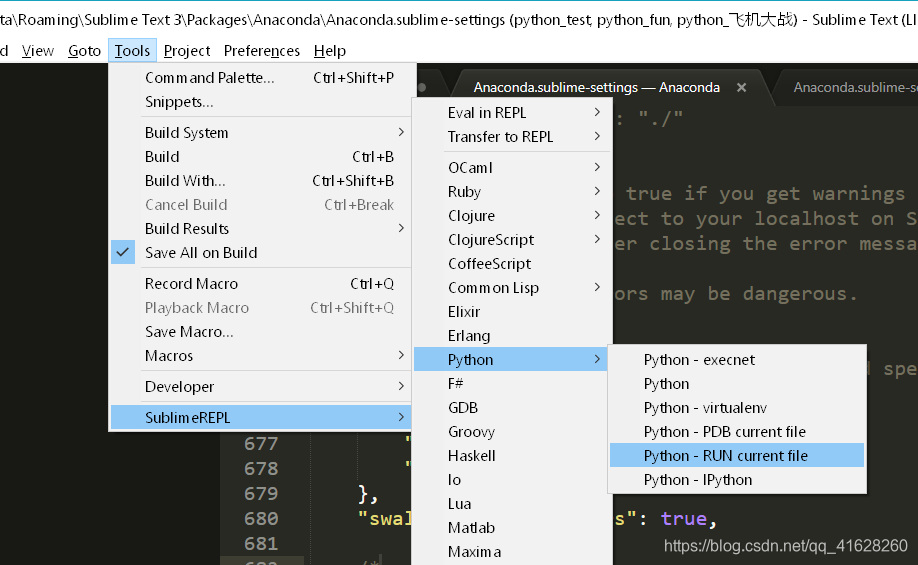Select Groovy REPL
The image size is (918, 565).
coord(512,432)
